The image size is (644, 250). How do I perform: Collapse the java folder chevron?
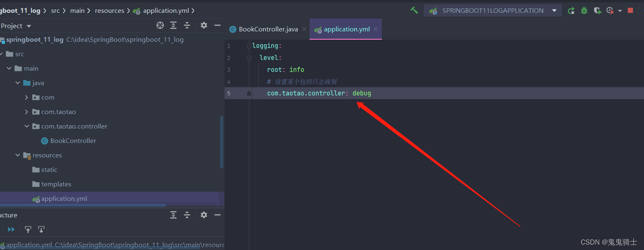pos(18,83)
